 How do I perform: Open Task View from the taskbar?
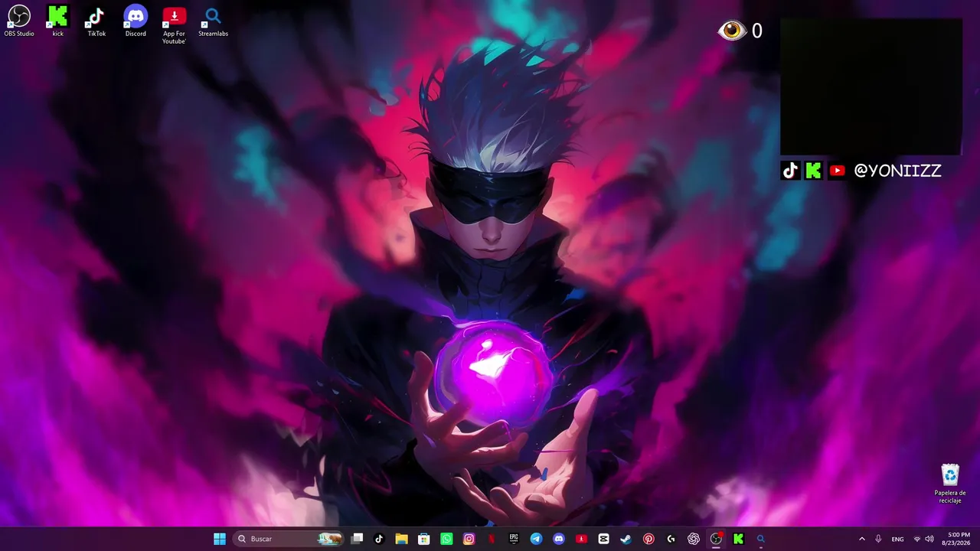357,539
